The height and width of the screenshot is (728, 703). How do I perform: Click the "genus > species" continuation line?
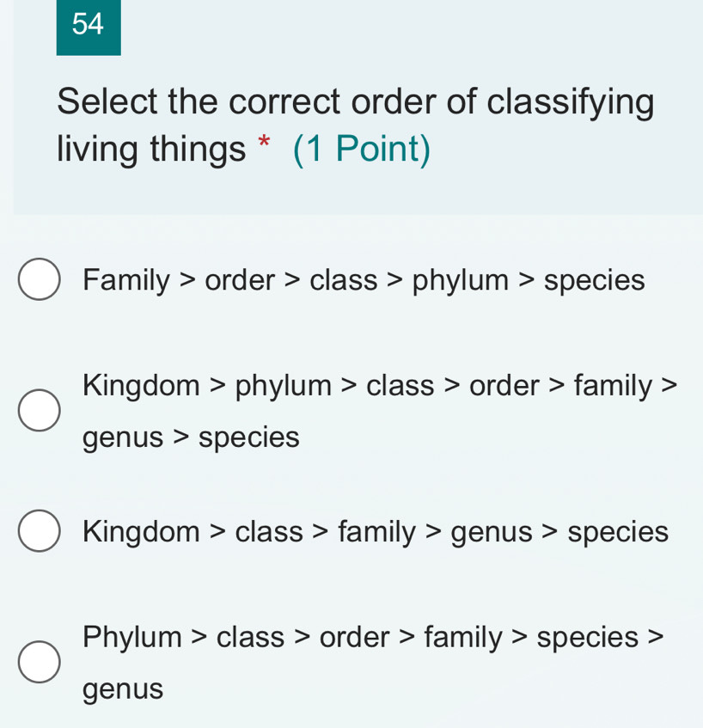[x=191, y=437]
